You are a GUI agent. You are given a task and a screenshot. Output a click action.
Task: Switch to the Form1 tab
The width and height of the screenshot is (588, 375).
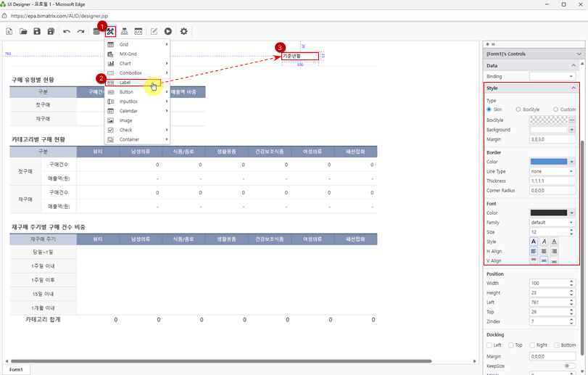16,369
